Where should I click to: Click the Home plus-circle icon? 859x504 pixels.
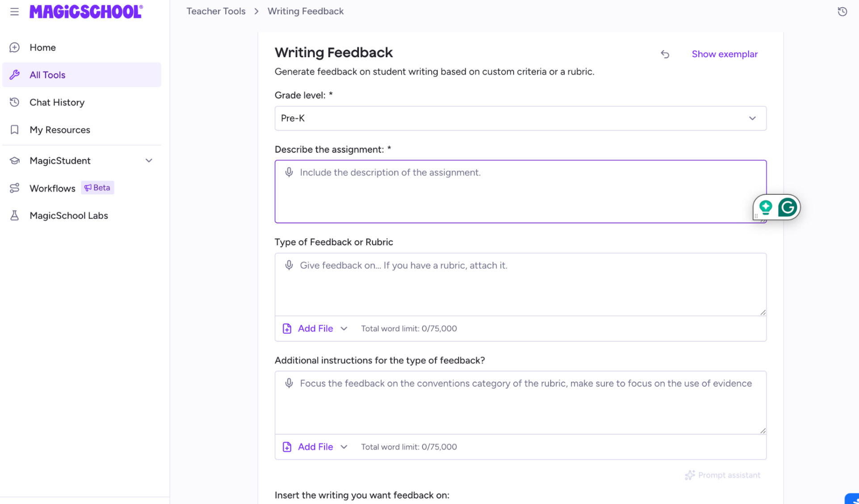click(15, 47)
